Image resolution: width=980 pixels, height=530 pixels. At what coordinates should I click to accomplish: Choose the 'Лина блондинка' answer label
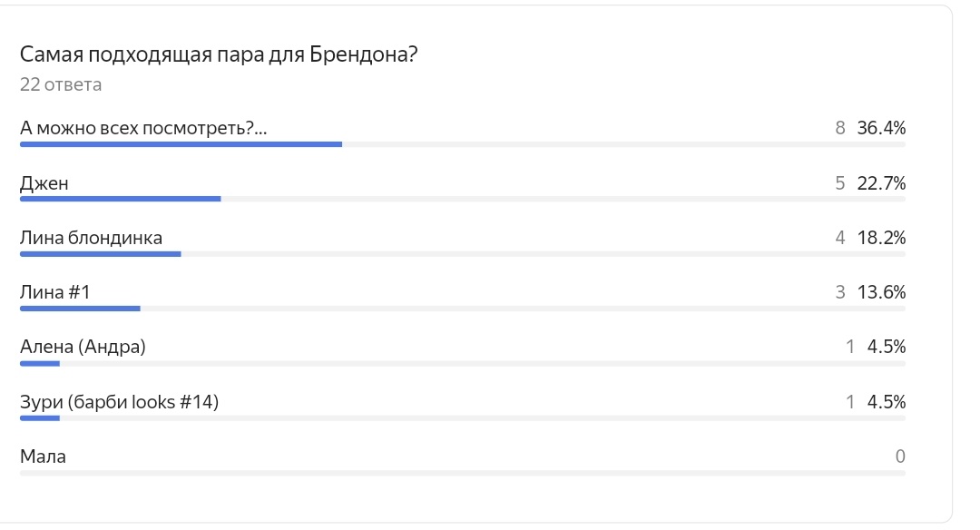(91, 238)
